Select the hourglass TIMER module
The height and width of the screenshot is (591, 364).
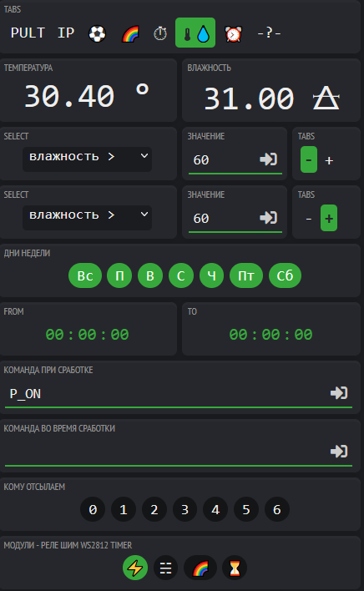(x=235, y=568)
